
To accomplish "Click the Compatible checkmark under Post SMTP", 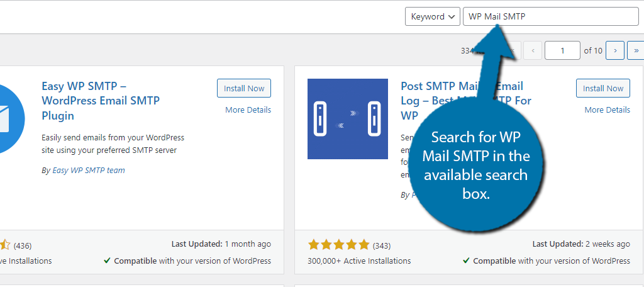I will click(x=466, y=261).
